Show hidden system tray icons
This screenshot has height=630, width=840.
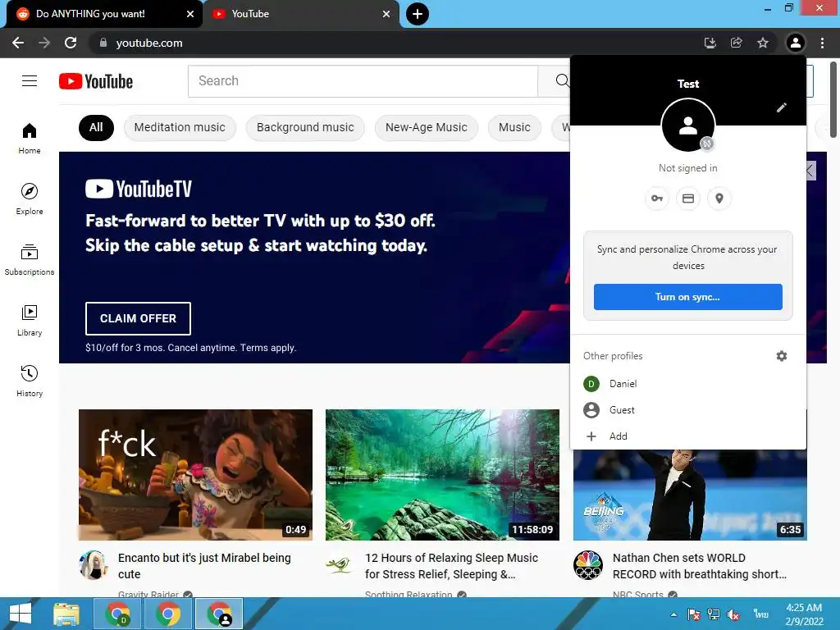click(673, 614)
